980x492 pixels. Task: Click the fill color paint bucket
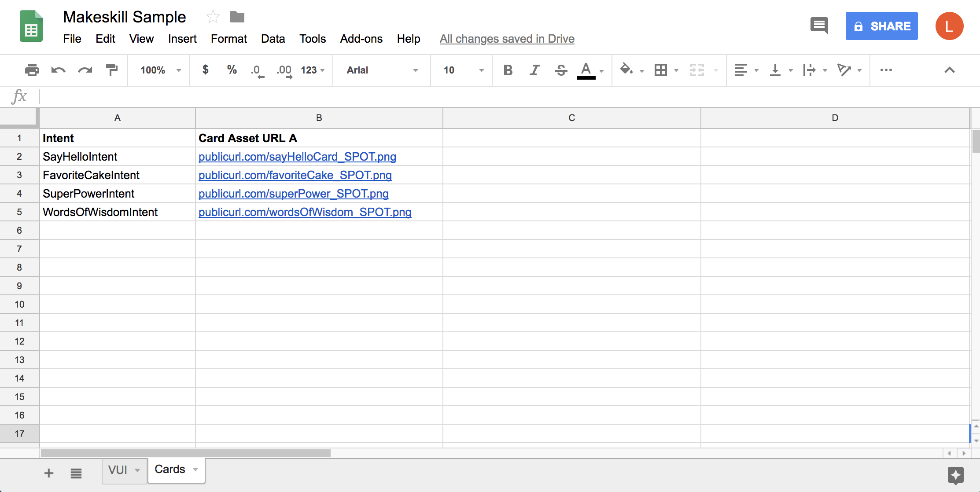[626, 70]
